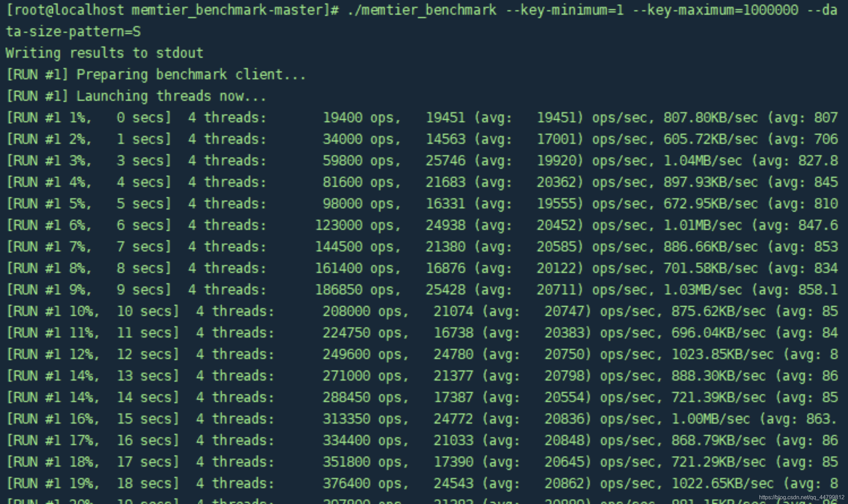
Task: Click the "1022.65KB/sec" throughput value
Action: pos(723,484)
